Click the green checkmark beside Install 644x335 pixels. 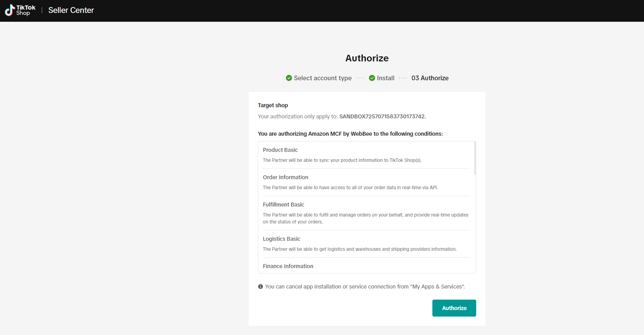click(x=372, y=78)
